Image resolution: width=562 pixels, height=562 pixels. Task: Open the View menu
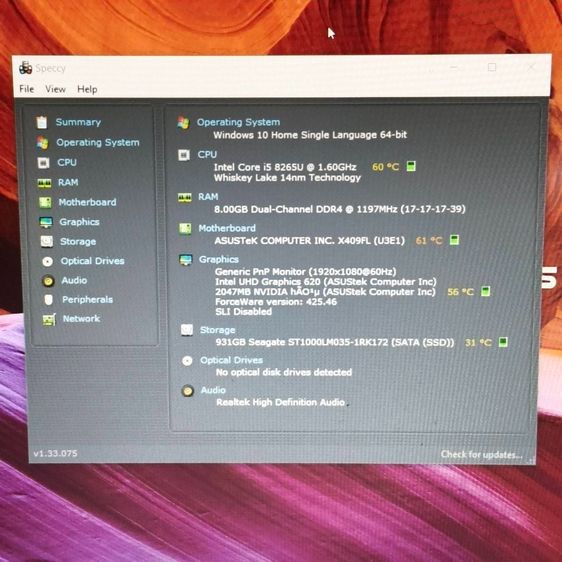55,89
